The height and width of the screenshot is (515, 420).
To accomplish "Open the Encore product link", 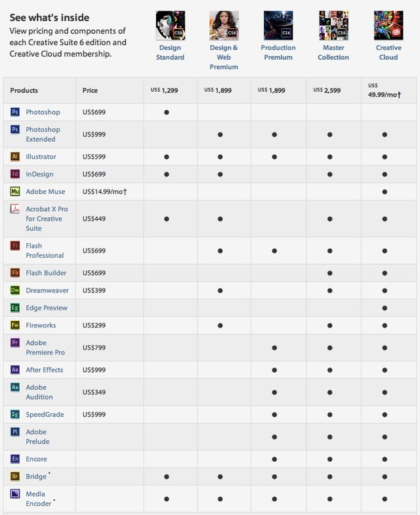I will [36, 459].
